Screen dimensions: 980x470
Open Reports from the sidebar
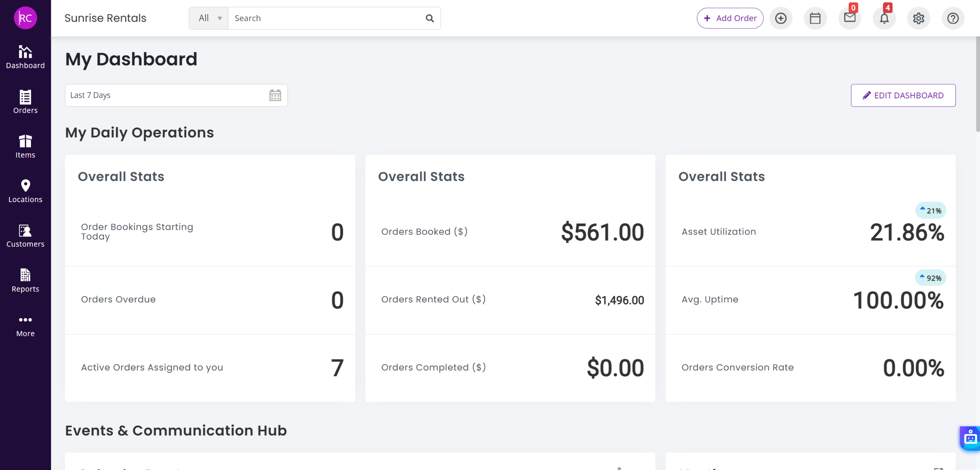(25, 281)
